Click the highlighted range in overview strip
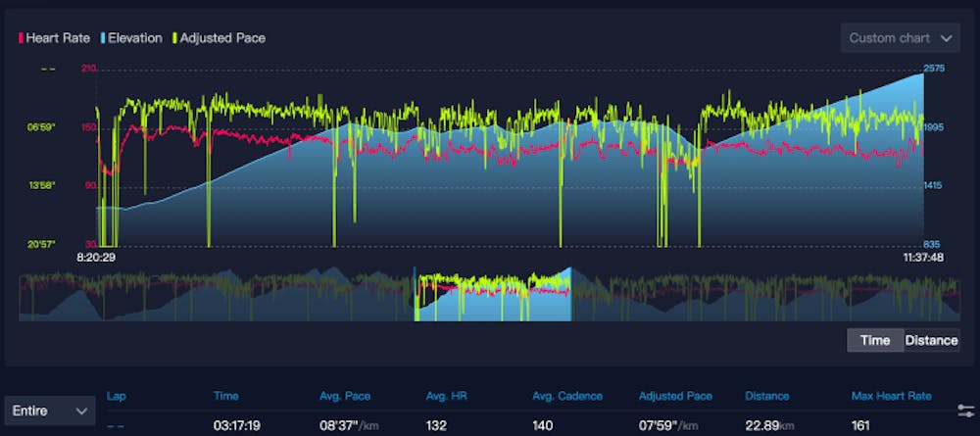 (493, 295)
